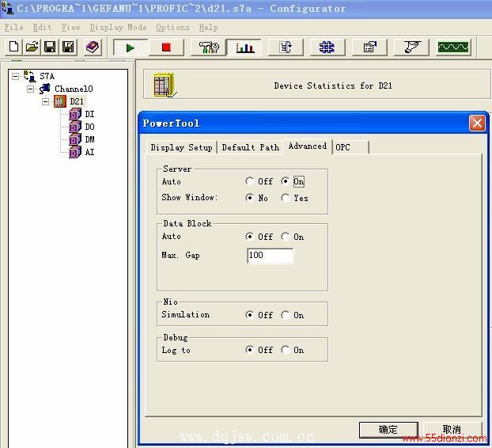Click the properties hand-on-sheet icon

[369, 47]
